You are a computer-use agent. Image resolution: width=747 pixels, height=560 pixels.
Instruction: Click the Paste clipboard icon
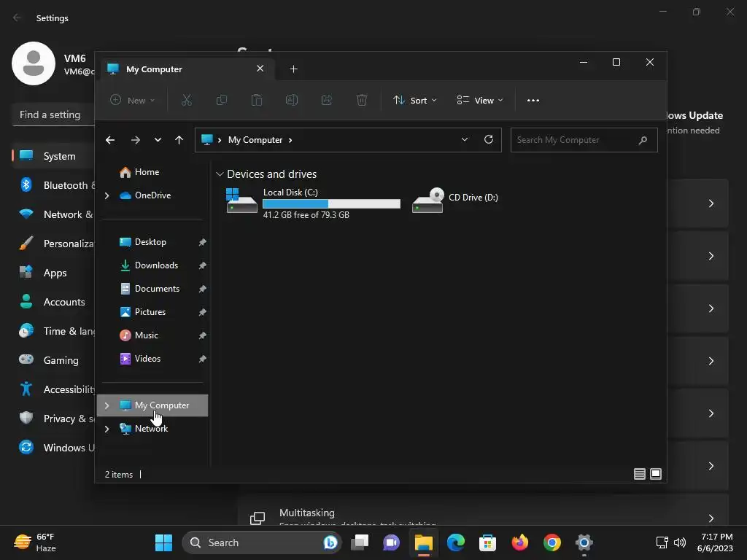tap(257, 100)
